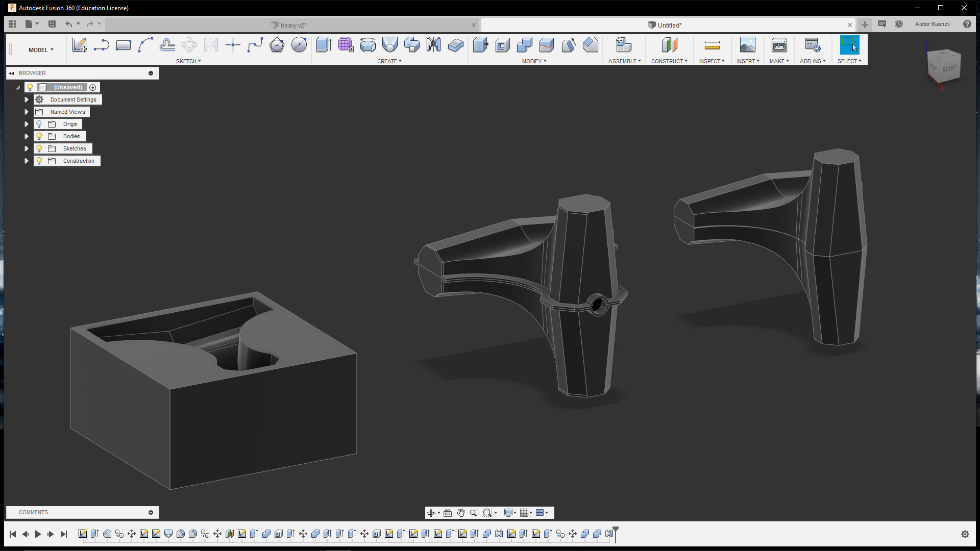
Task: Click the timeline Play button
Action: [x=38, y=534]
